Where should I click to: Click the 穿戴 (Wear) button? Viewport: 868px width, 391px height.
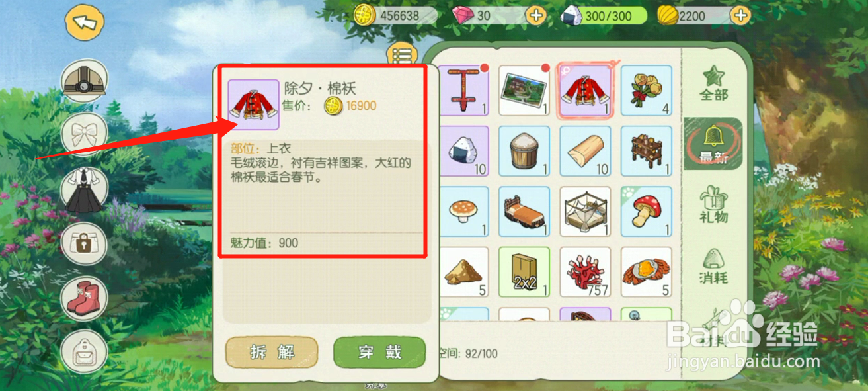coord(379,352)
